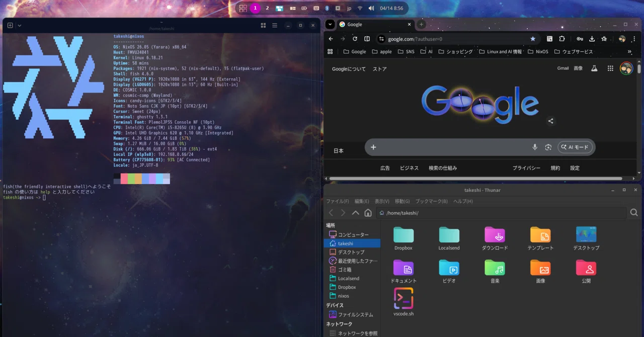Screen dimensions: 644x337
Task: Open the NixOS bookmarks folder
Action: tap(538, 51)
